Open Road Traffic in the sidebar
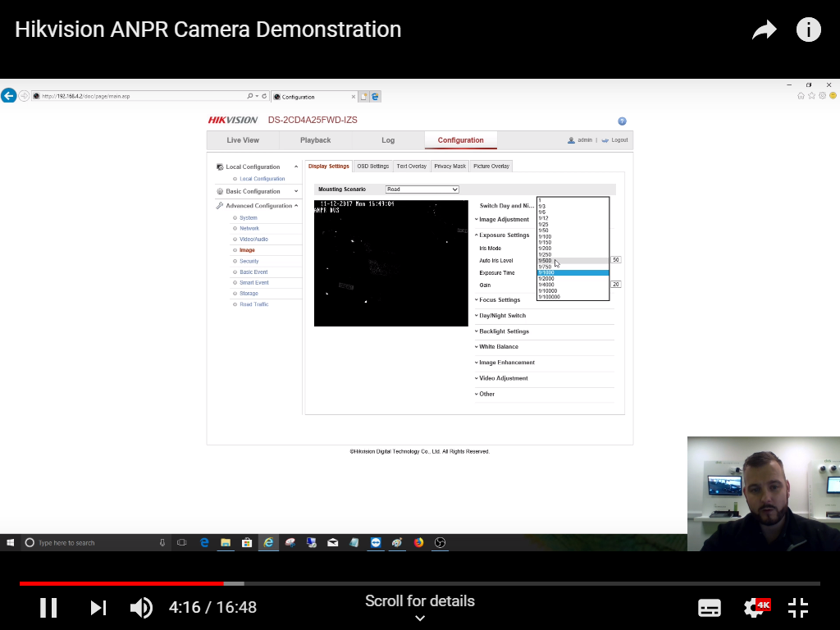Viewport: 840px width, 630px height. pyautogui.click(x=253, y=304)
